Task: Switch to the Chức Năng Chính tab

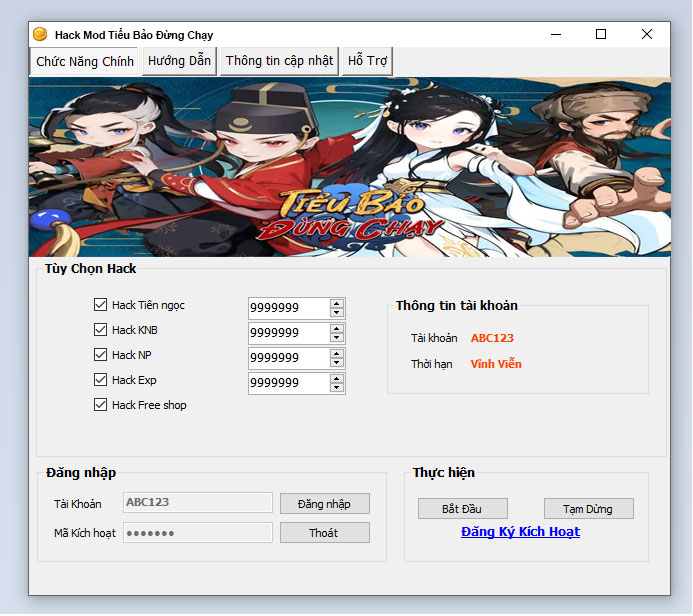Action: pyautogui.click(x=84, y=61)
